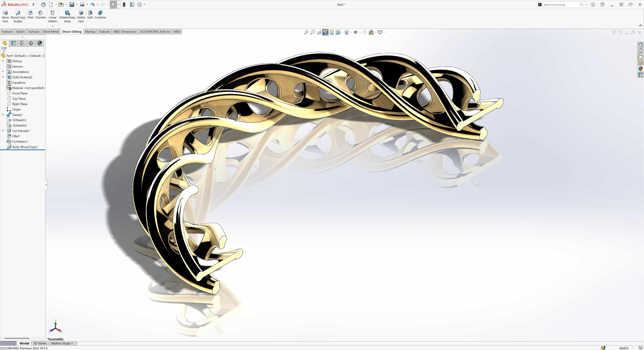The width and height of the screenshot is (644, 350).
Task: Switch to the Sketch tab
Action: point(20,32)
